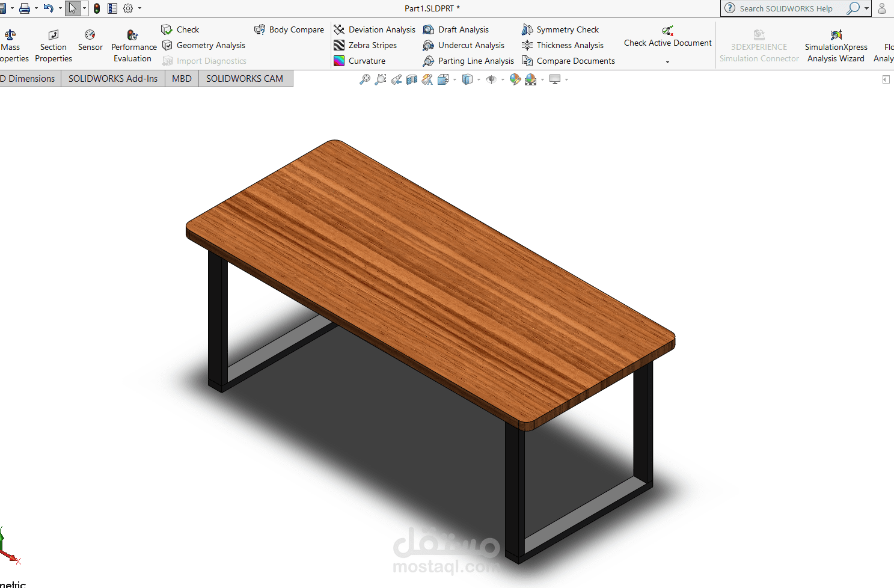Click the help question mark icon
The width and height of the screenshot is (894, 588).
[x=730, y=8]
